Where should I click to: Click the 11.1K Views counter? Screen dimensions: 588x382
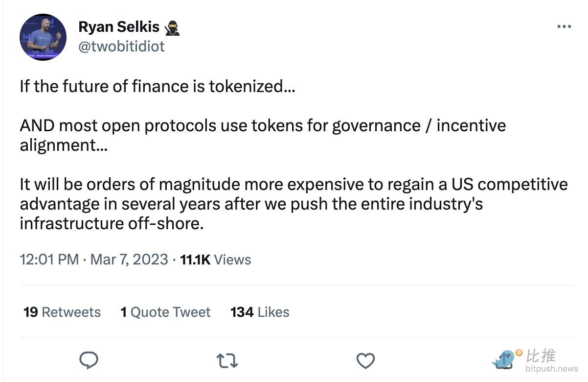216,260
